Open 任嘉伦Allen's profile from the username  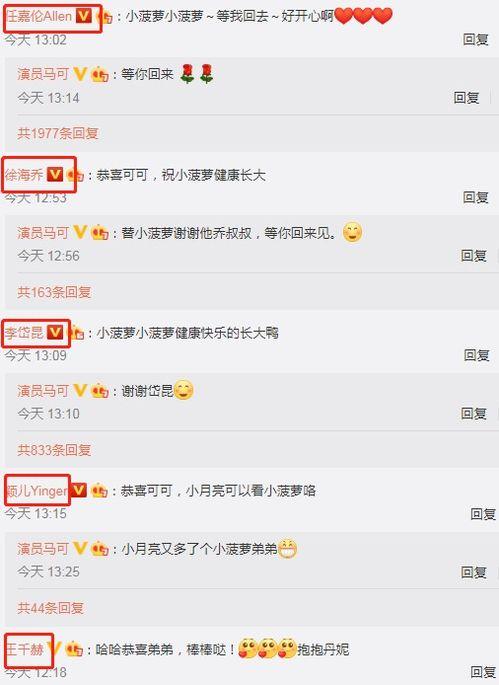tap(39, 17)
